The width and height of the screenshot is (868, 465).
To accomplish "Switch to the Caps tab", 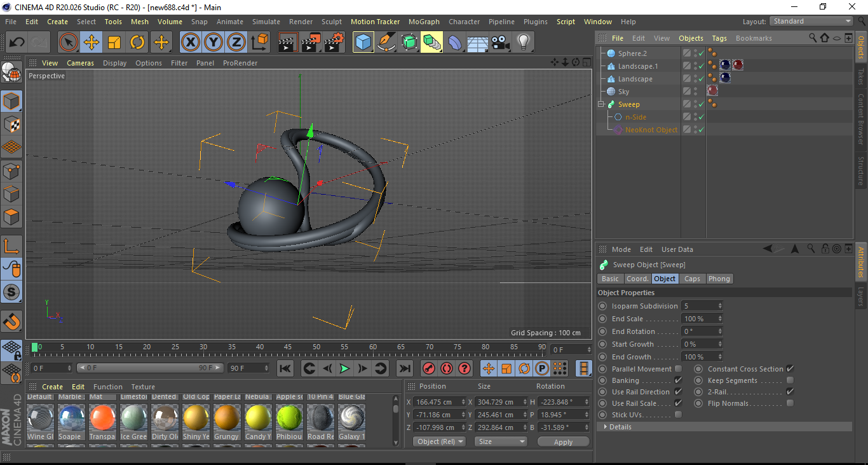I will pyautogui.click(x=692, y=279).
